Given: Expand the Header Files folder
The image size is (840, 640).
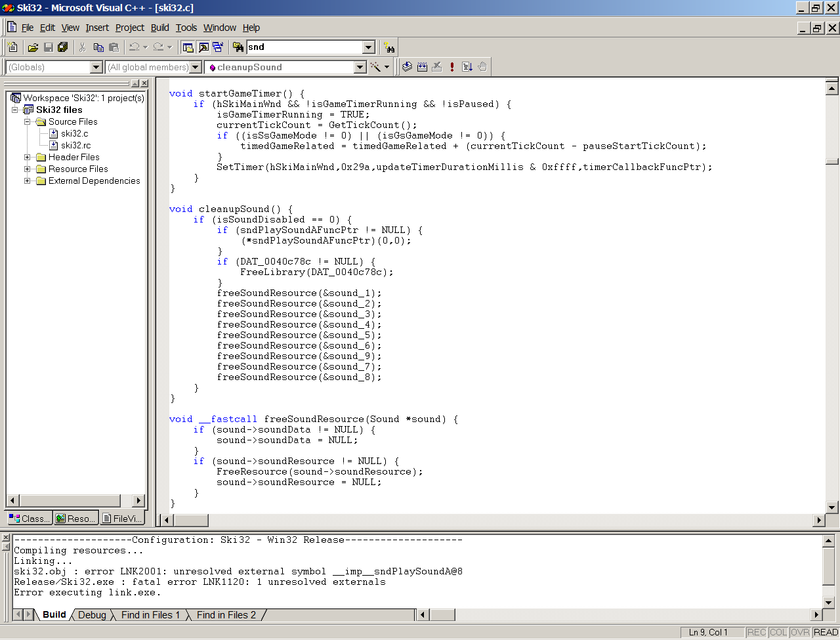Looking at the screenshot, I should click(28, 157).
